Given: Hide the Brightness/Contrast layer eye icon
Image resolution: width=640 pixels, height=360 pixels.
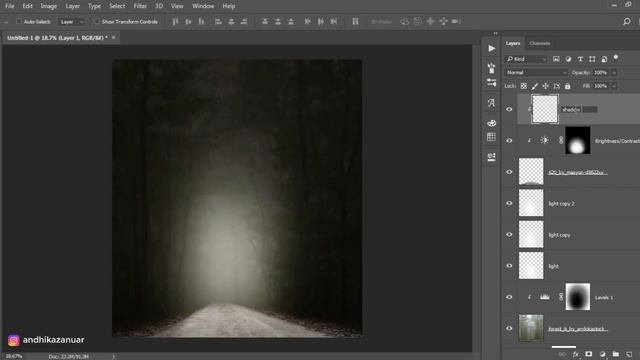Looking at the screenshot, I should pos(509,140).
